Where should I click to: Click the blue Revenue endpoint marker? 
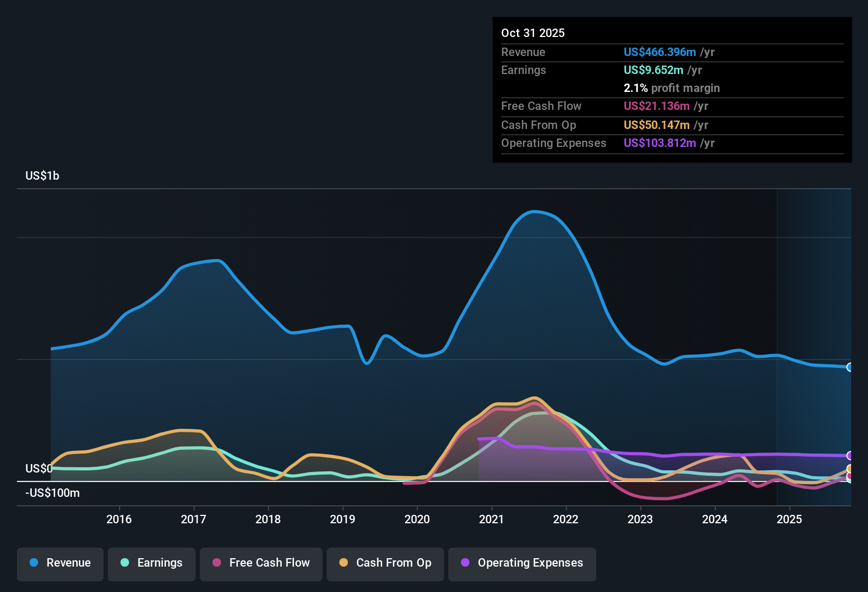point(850,367)
